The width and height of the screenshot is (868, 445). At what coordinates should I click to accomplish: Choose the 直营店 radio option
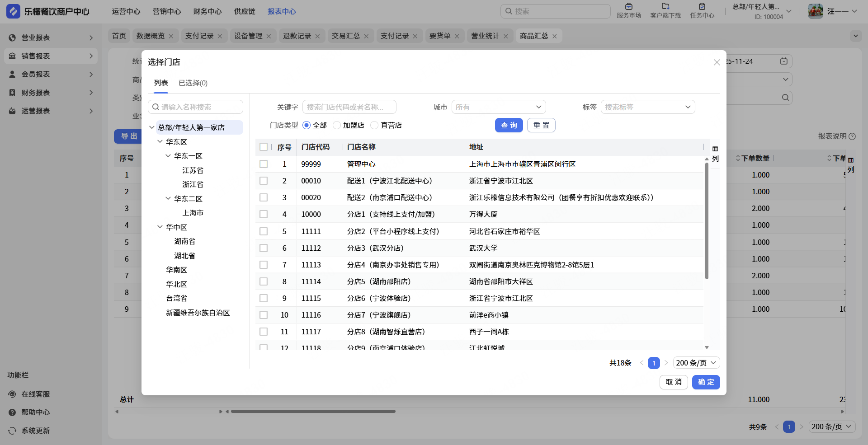tap(374, 125)
